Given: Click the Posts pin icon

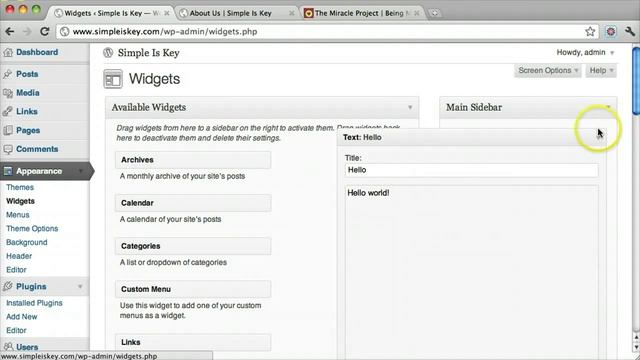Looking at the screenshot, I should click(8, 74).
